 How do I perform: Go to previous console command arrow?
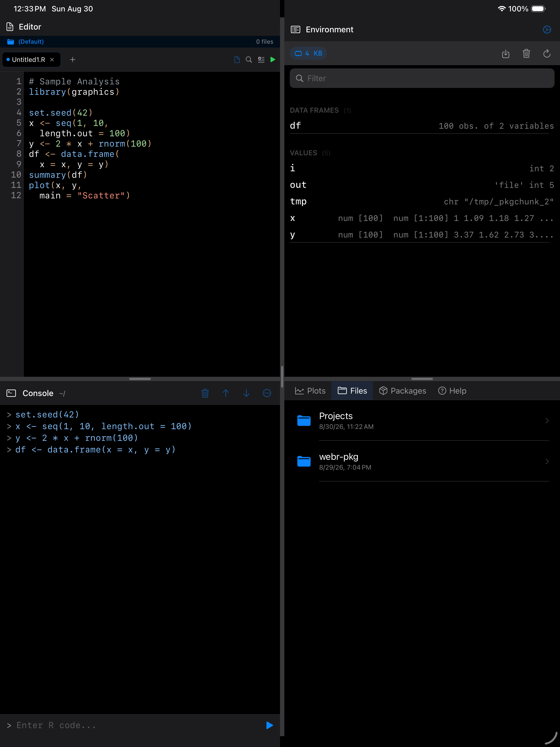pos(226,393)
